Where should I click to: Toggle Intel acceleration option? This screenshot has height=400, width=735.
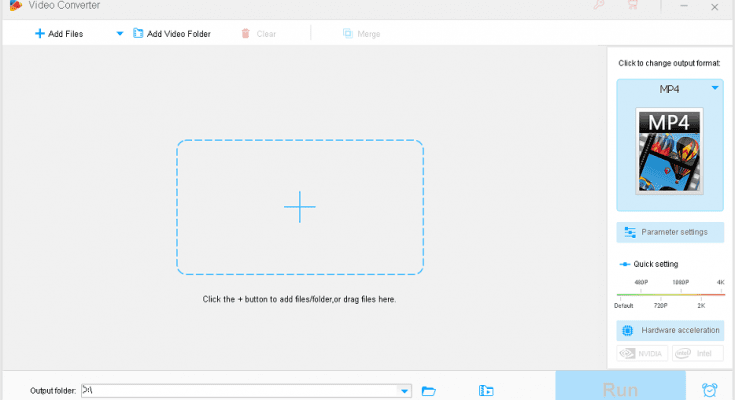click(x=697, y=353)
